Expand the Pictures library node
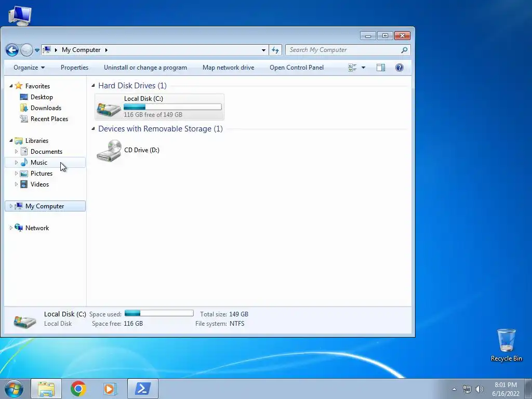This screenshot has height=399, width=532. click(x=16, y=174)
